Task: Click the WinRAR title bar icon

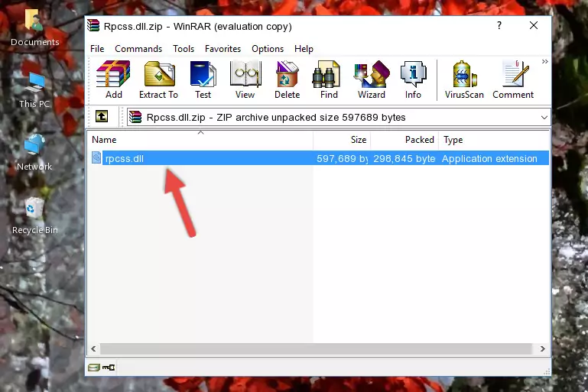Action: (93, 26)
